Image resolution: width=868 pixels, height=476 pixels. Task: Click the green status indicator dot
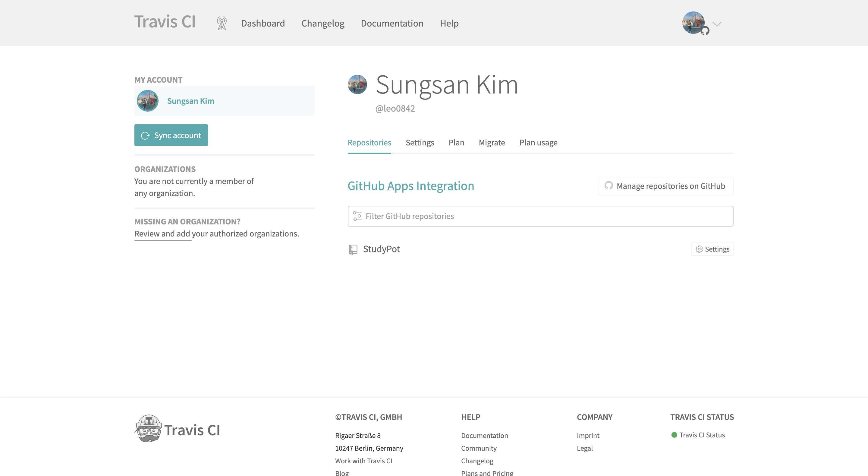point(674,435)
